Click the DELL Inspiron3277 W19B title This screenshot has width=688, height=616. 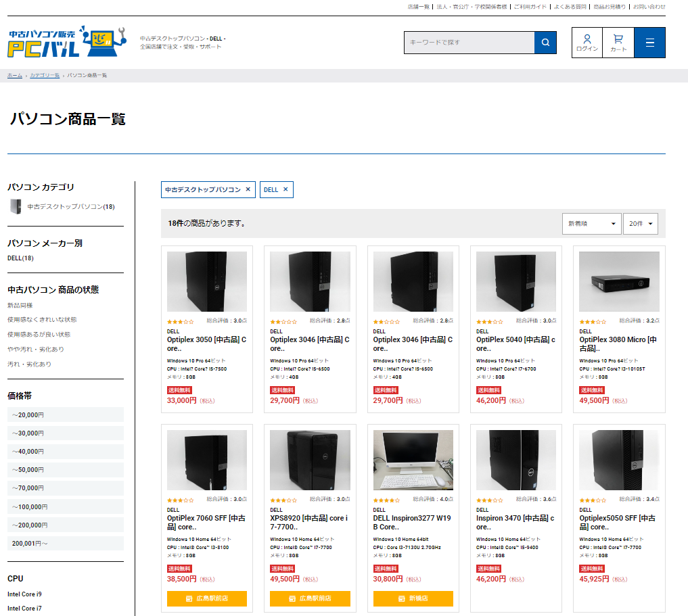pos(412,523)
